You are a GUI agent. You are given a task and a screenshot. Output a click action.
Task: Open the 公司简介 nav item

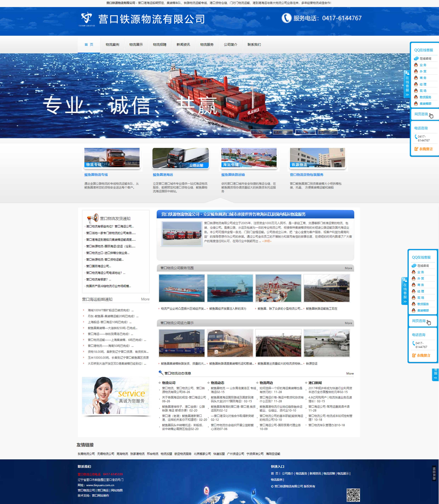[230, 44]
